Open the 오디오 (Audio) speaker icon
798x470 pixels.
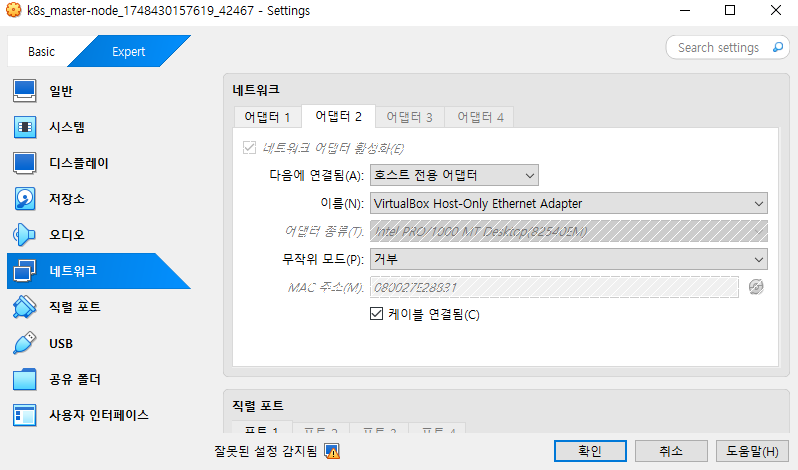point(25,235)
